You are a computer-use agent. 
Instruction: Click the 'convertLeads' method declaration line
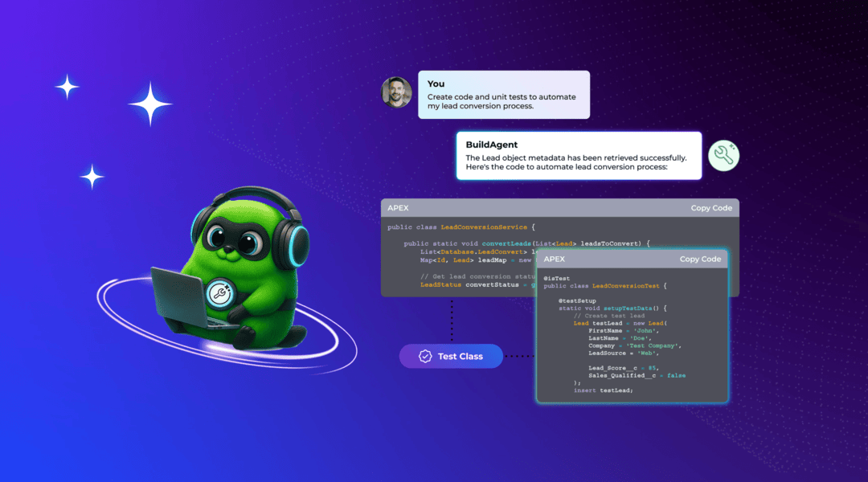point(526,243)
